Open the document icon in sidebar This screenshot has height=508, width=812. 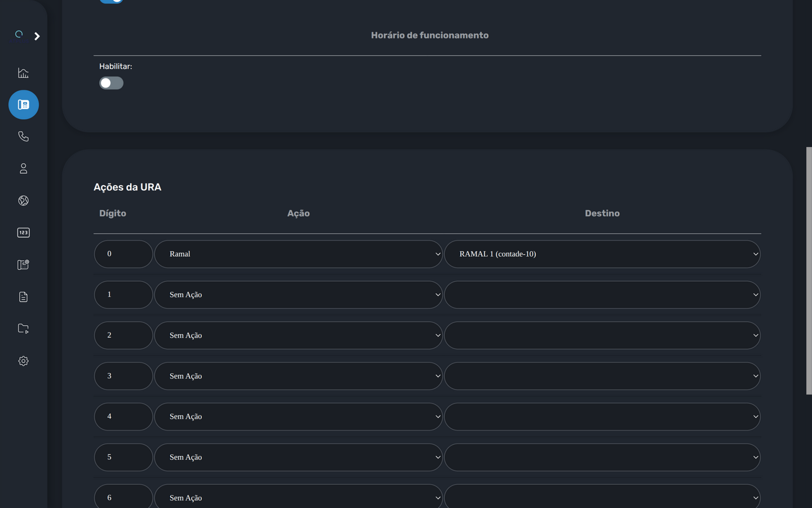coord(23,297)
